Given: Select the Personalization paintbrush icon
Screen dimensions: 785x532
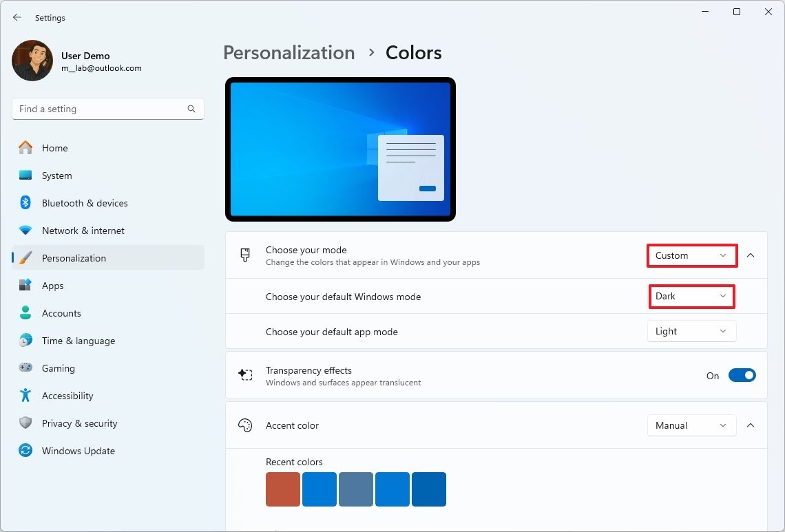Looking at the screenshot, I should (25, 258).
